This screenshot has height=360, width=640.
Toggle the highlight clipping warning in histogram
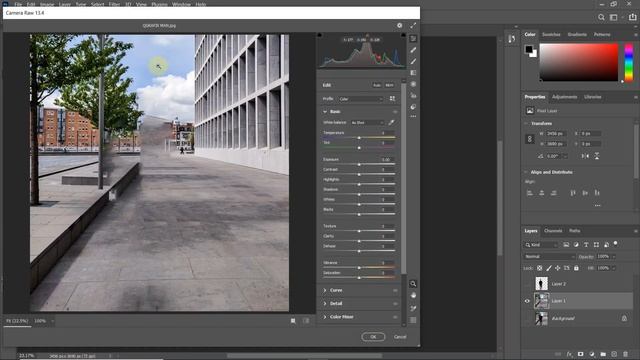403,35
